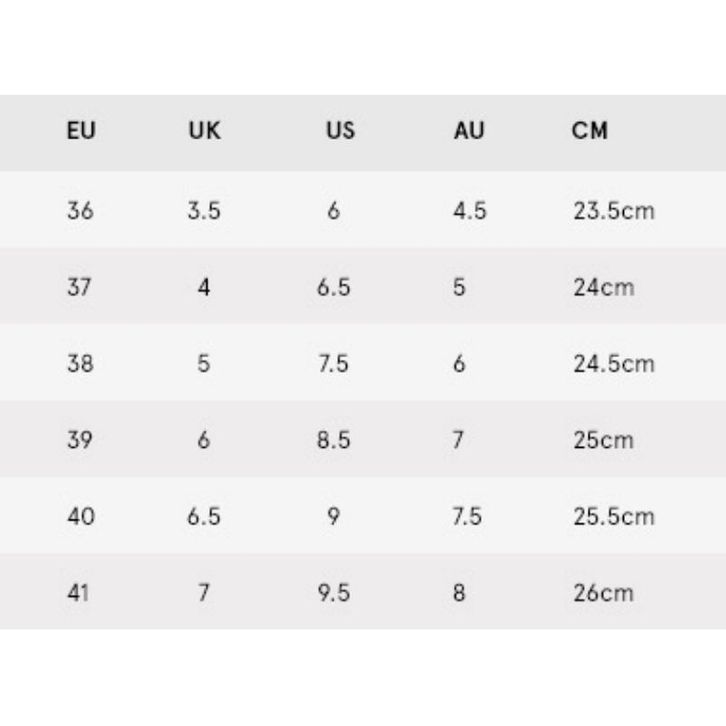Select EU size 38 cell
The height and width of the screenshot is (726, 726).
(x=81, y=364)
